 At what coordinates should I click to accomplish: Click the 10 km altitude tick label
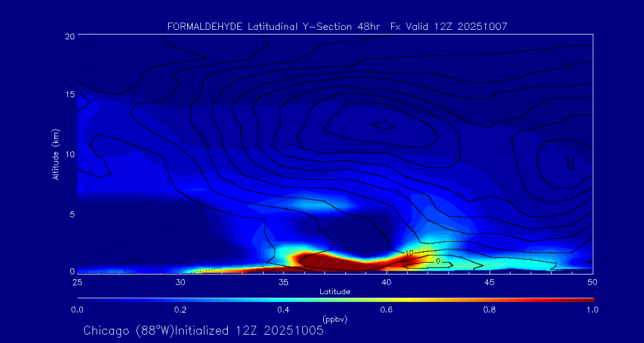[69, 154]
